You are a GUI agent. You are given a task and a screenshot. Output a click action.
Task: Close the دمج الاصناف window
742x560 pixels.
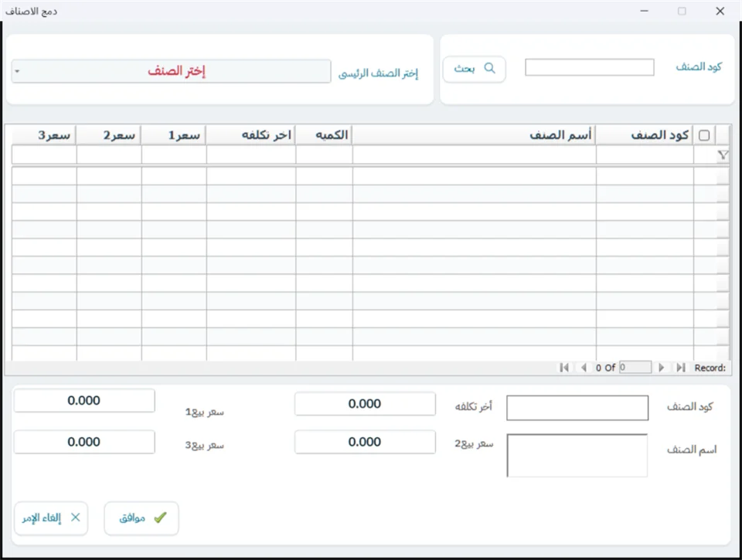point(720,11)
